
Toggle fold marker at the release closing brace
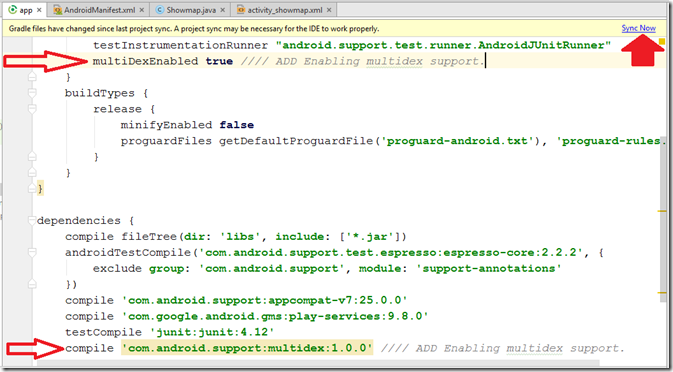[x=31, y=157]
